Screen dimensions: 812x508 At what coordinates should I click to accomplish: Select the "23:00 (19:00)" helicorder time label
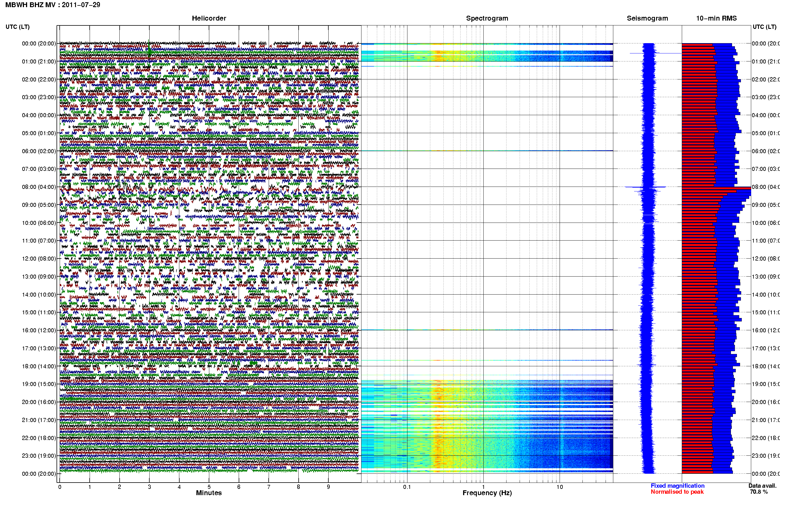[x=39, y=456]
